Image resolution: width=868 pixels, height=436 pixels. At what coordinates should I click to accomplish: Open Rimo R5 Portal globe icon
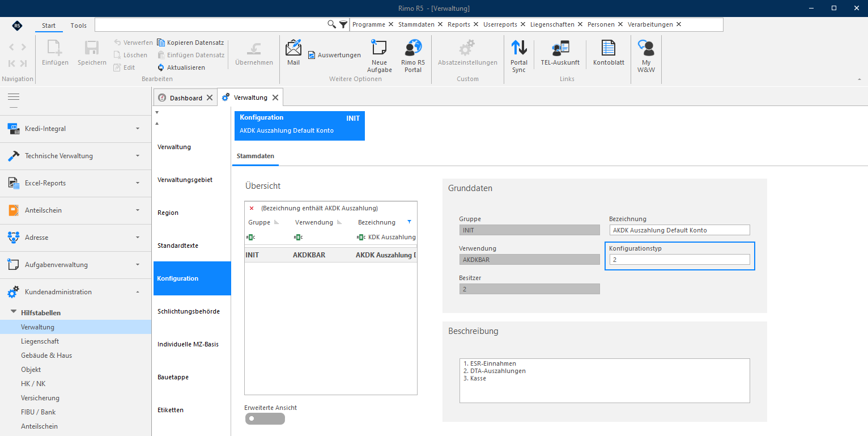pyautogui.click(x=413, y=48)
